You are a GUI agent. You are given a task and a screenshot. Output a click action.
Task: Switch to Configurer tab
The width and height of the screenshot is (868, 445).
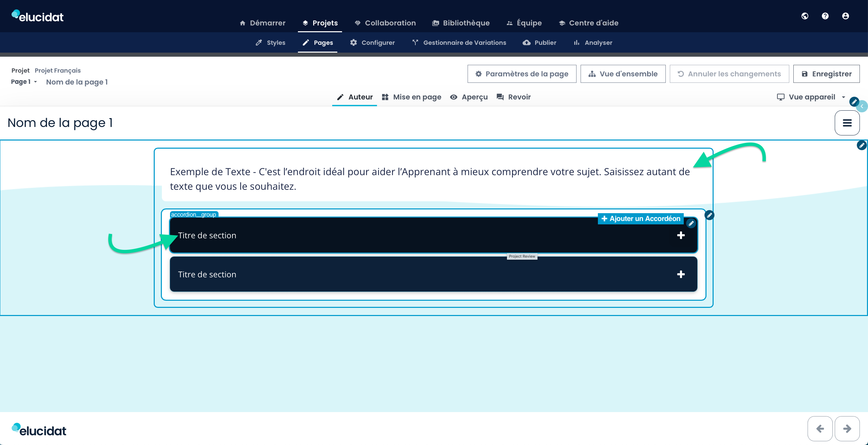pyautogui.click(x=373, y=43)
